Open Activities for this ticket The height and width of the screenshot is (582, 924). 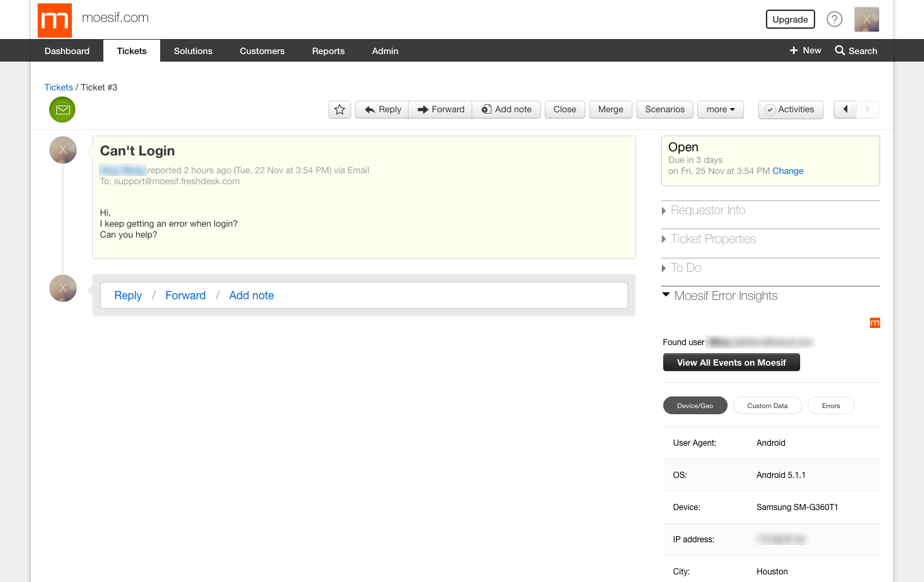click(791, 109)
